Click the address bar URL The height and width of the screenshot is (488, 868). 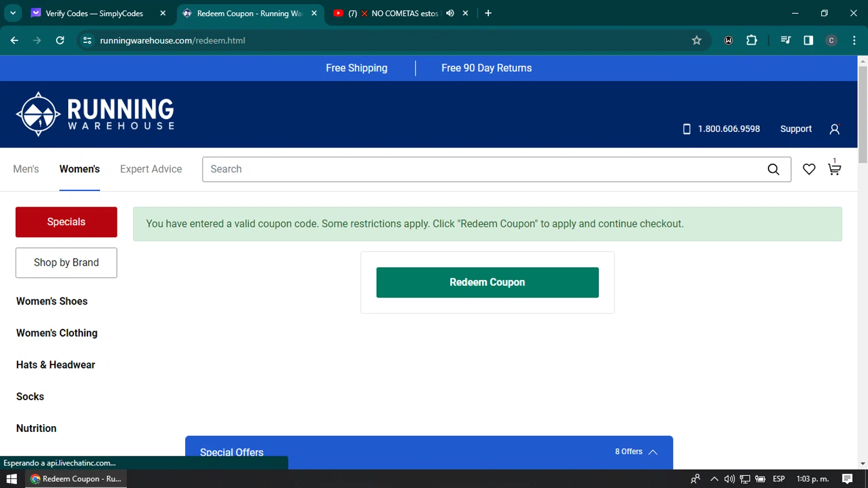tap(172, 41)
